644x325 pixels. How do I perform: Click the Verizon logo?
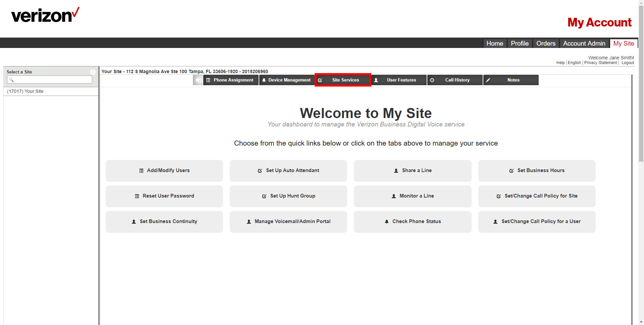pos(45,15)
